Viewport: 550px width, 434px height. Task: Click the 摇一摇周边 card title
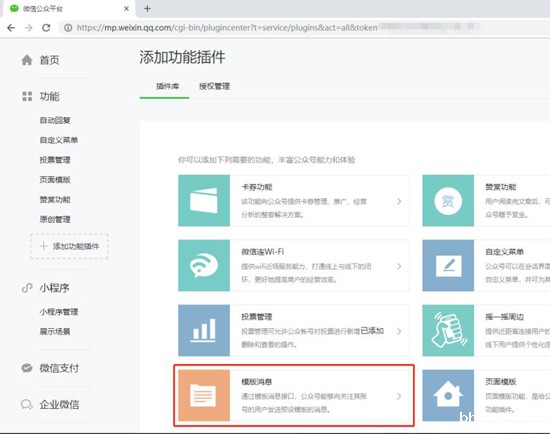click(505, 316)
